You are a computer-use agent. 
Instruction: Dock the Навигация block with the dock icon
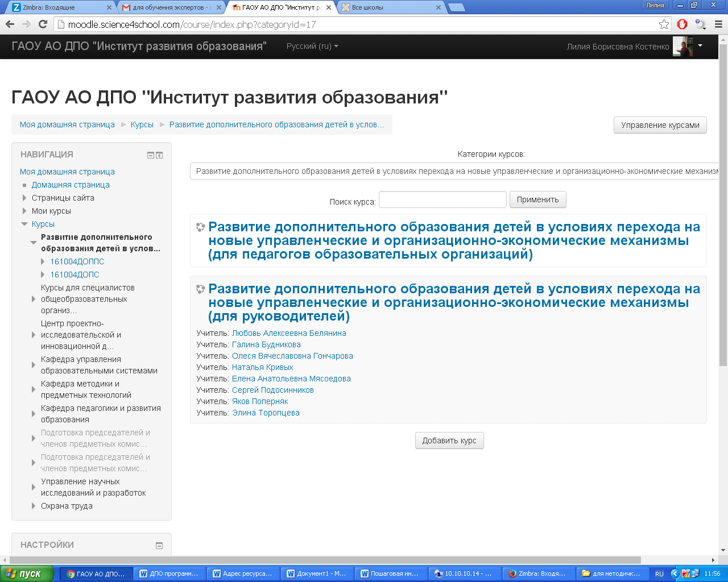click(x=160, y=155)
